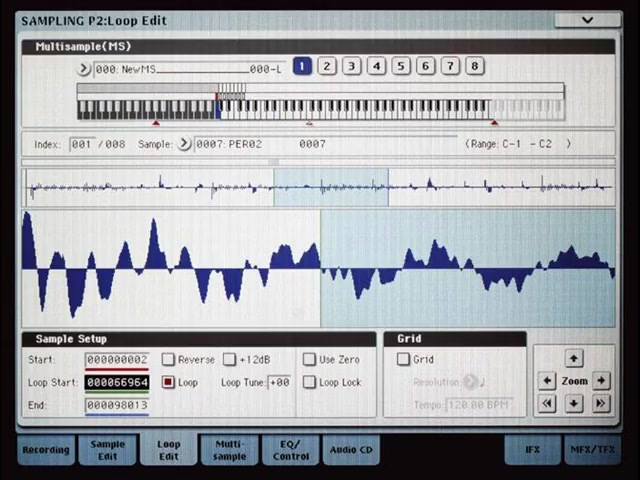The image size is (640, 480).
Task: Select the sample name field 0007: PER02
Action: tap(325, 144)
